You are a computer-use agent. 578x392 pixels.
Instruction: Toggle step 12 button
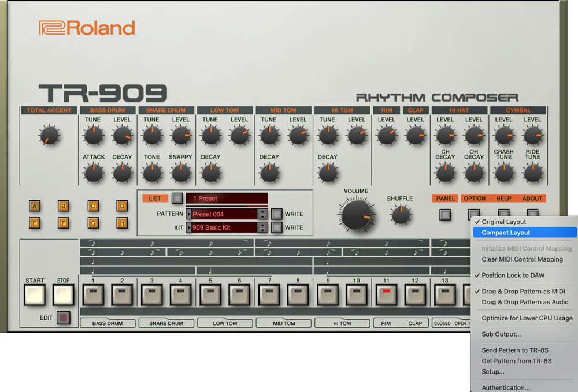pyautogui.click(x=415, y=295)
